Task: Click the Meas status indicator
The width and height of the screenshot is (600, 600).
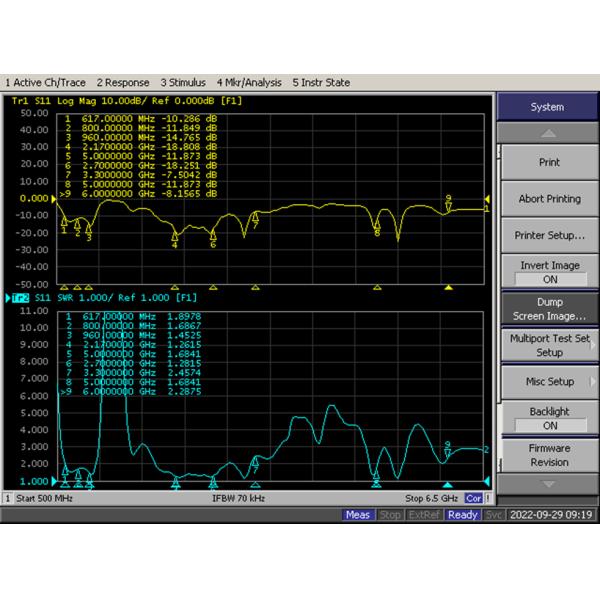Action: (x=358, y=515)
